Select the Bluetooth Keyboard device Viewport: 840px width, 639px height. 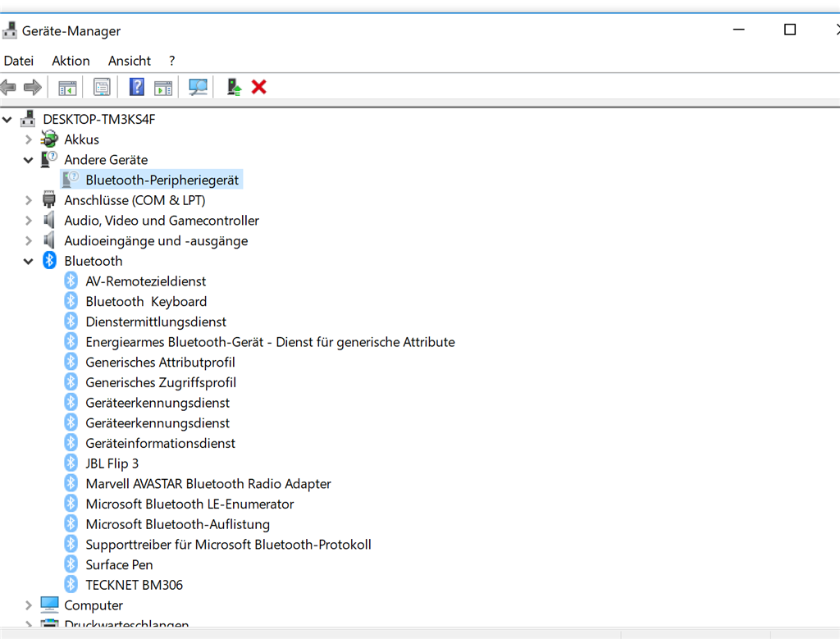point(146,302)
